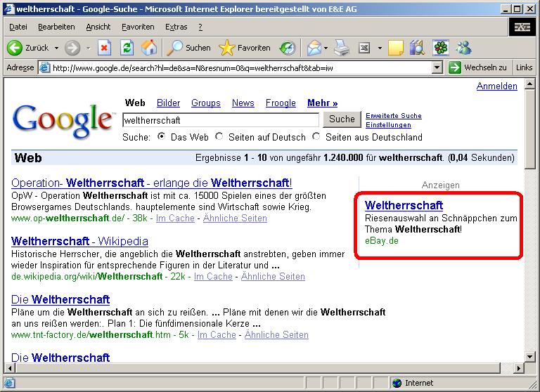Image resolution: width=540 pixels, height=392 pixels.
Task: Click the page icon in address bar
Action: coord(44,67)
